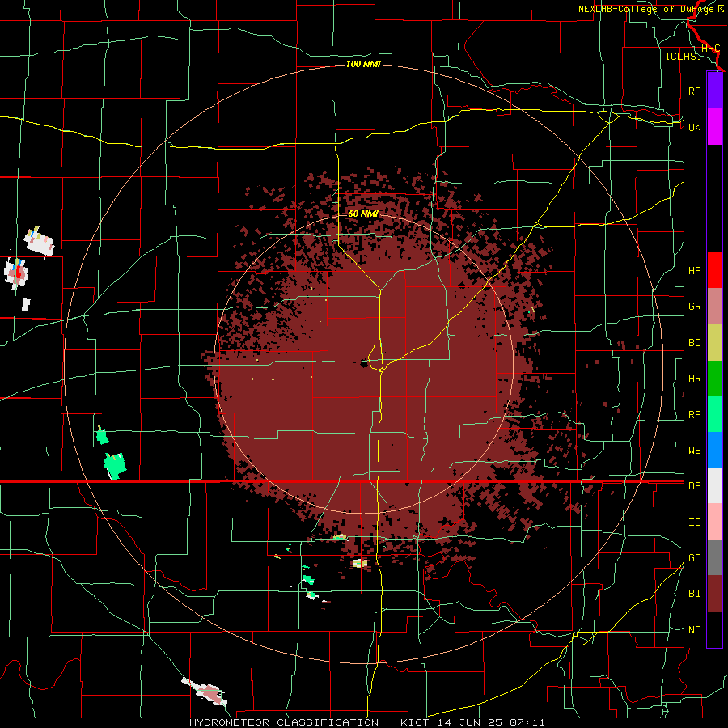
Task: Click the DS legend label
Action: (694, 486)
